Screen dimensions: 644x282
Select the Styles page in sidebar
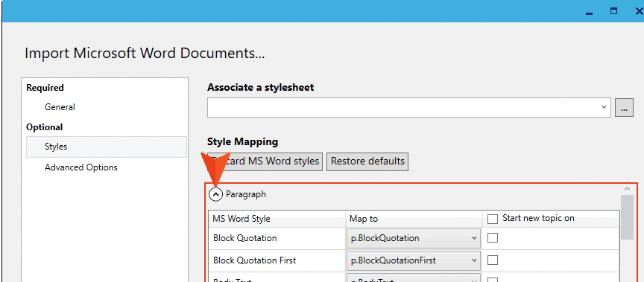(107, 147)
